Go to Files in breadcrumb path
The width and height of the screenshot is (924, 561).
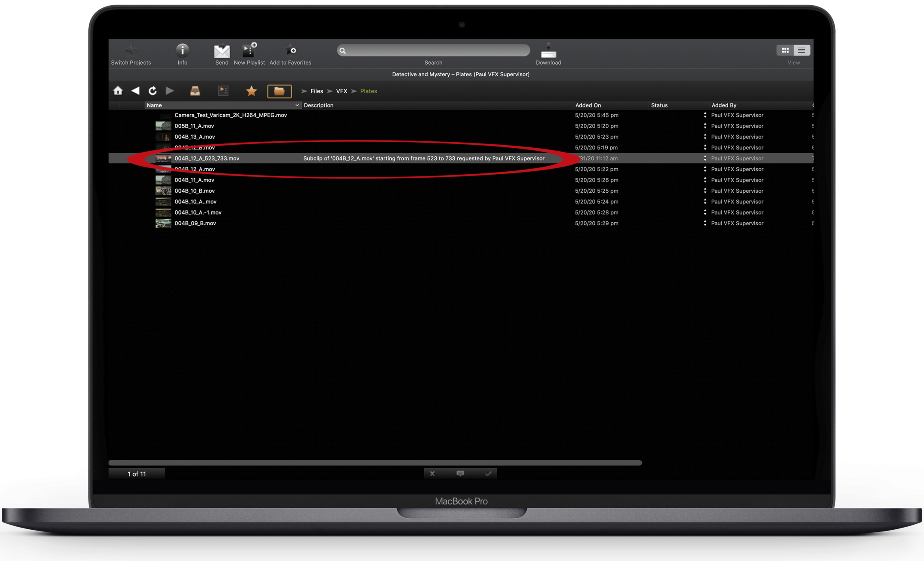click(317, 91)
